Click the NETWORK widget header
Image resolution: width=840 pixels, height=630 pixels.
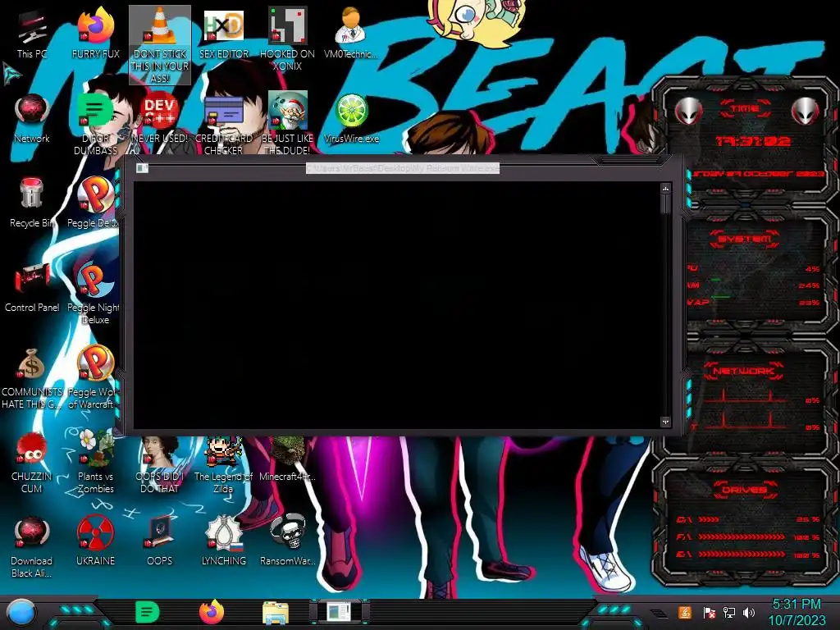click(743, 371)
